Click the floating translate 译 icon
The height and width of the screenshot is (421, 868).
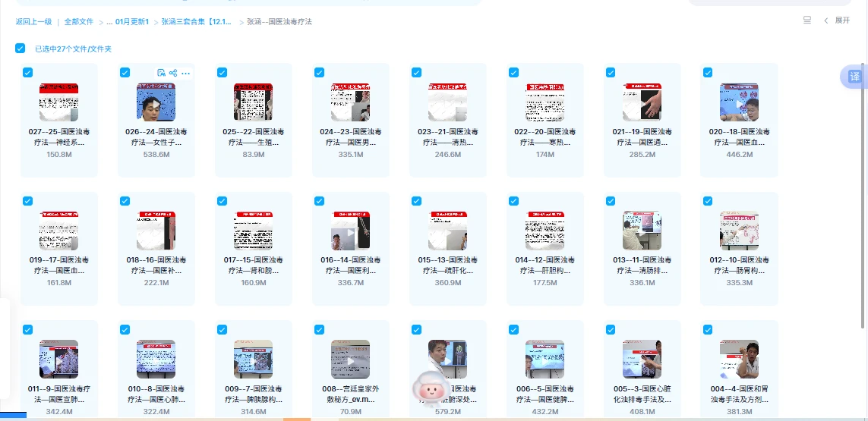click(854, 77)
